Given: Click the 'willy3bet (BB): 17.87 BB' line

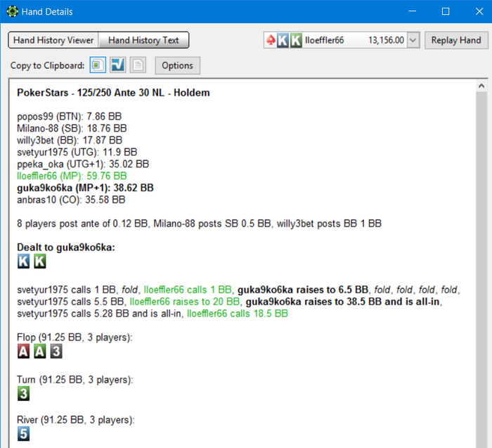Looking at the screenshot, I should pyautogui.click(x=70, y=141).
